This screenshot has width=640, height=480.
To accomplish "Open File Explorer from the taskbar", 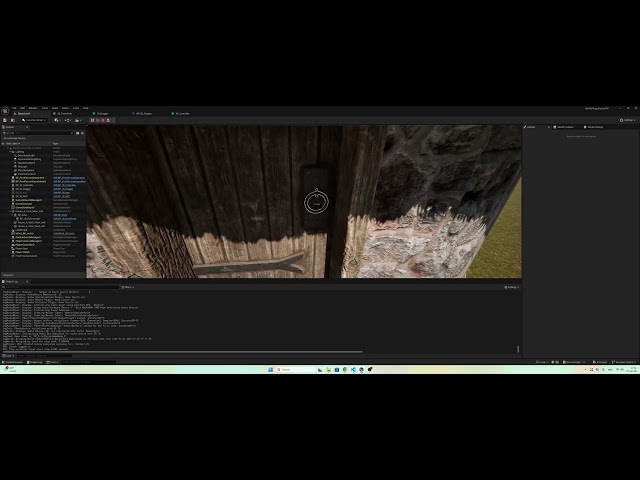I will coord(329,370).
